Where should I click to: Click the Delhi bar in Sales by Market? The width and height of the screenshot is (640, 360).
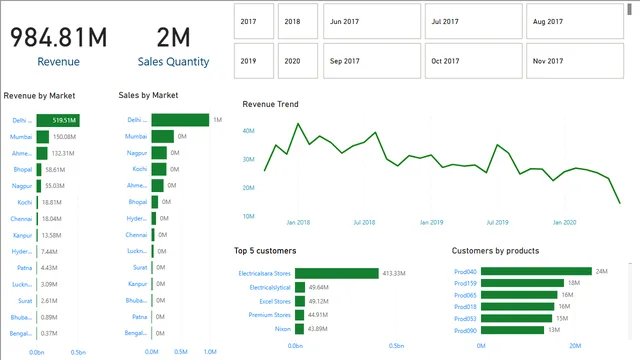pos(180,120)
